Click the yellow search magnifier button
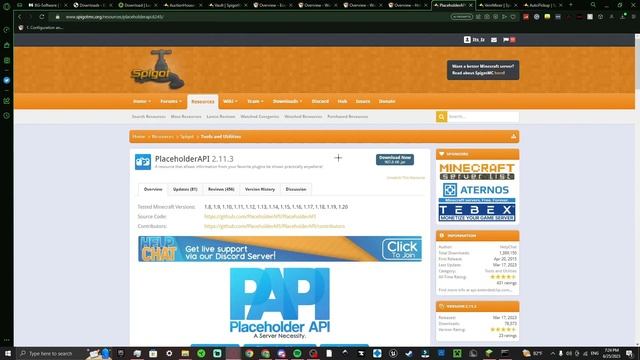The width and height of the screenshot is (640, 360). [x=441, y=117]
